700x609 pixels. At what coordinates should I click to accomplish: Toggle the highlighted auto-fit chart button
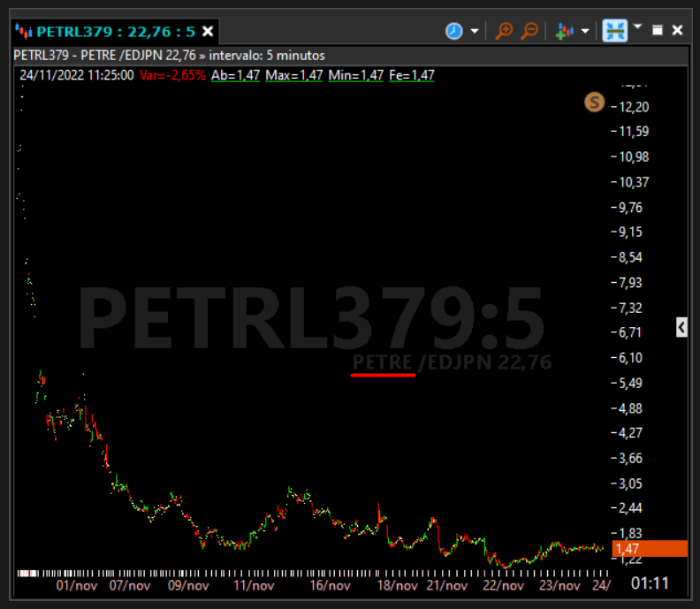[x=615, y=31]
